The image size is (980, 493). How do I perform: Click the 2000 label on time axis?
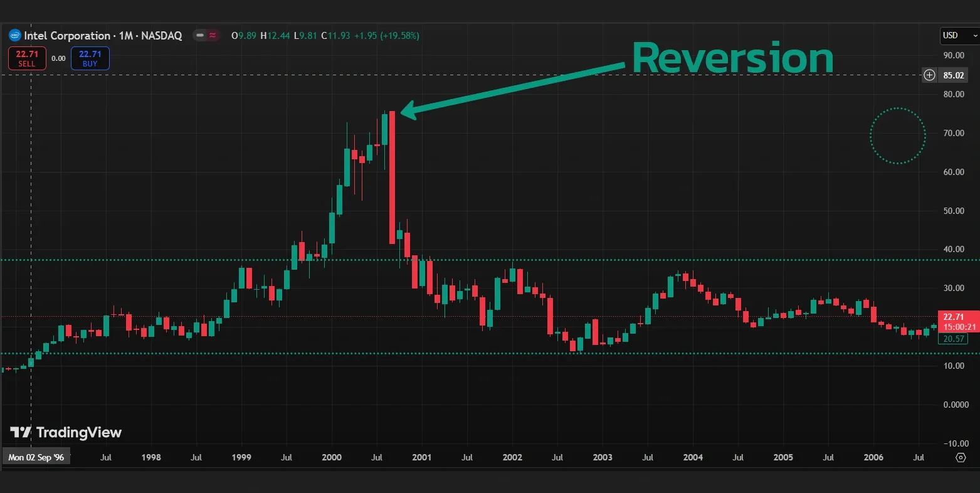(332, 457)
